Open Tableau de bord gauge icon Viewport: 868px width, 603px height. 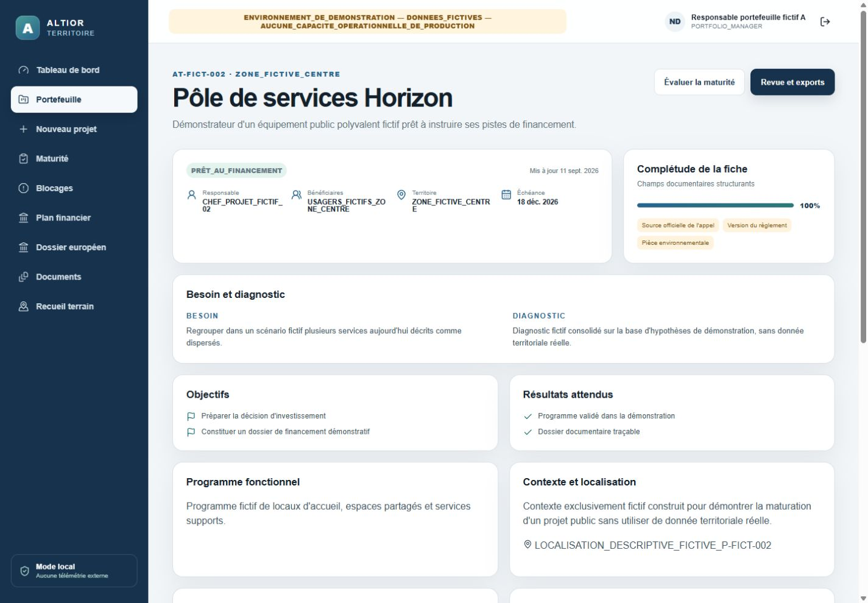pyautogui.click(x=24, y=70)
